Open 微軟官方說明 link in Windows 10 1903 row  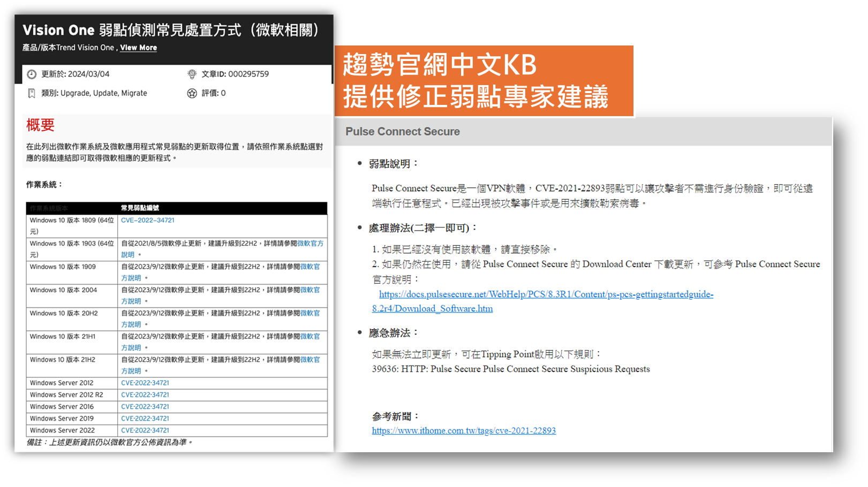click(310, 243)
